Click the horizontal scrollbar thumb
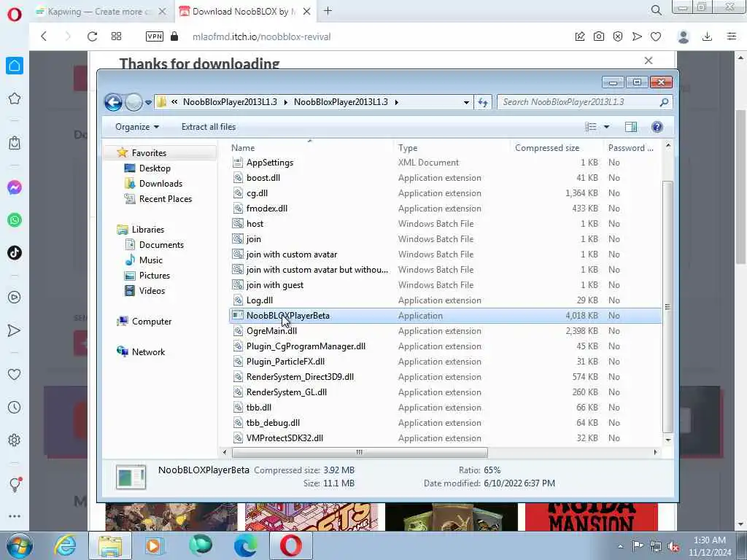The width and height of the screenshot is (747, 560). pyautogui.click(x=360, y=452)
